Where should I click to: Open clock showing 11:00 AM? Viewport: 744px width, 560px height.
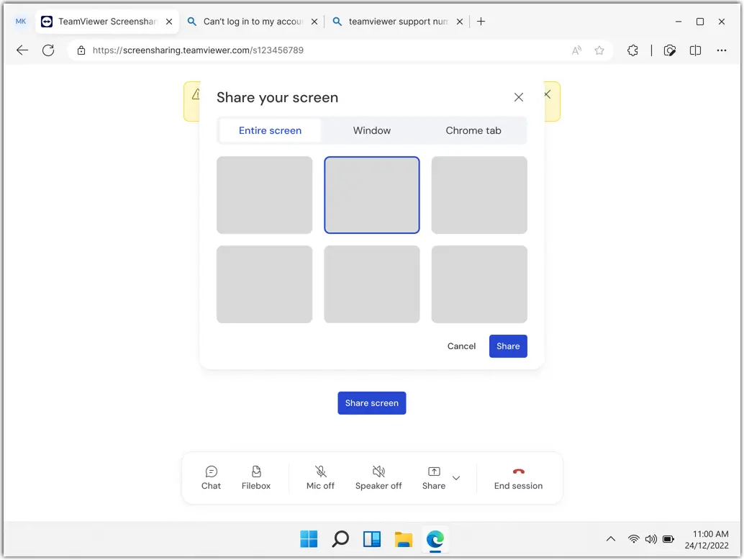[707, 540]
